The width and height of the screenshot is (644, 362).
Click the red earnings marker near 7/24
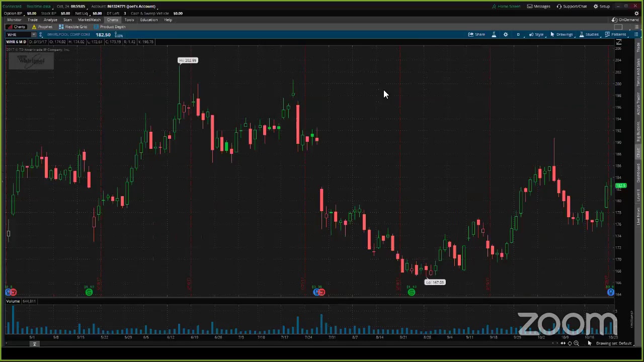point(321,292)
